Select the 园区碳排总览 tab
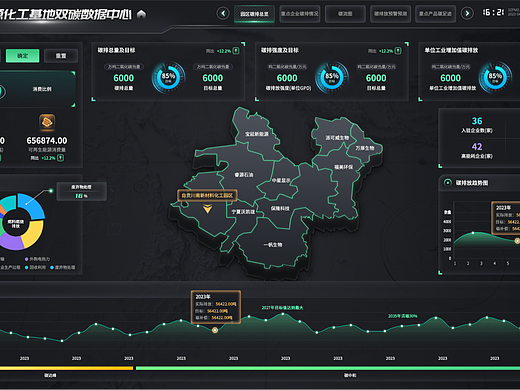This screenshot has height=390, width=520. tap(254, 14)
